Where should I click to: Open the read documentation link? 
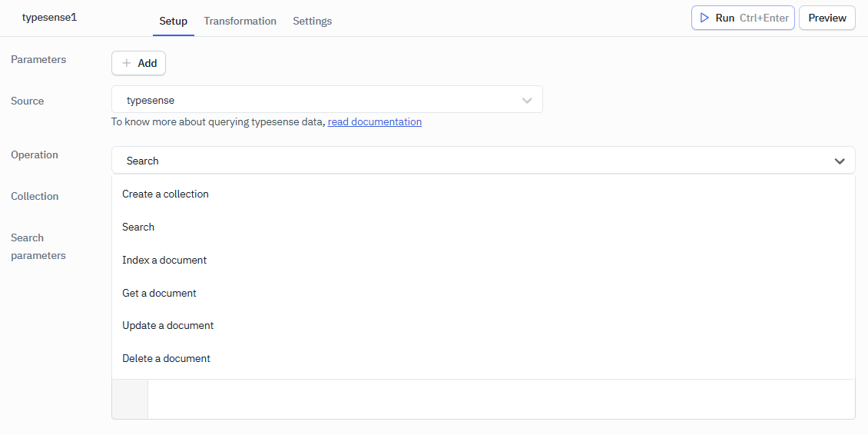[x=375, y=122]
